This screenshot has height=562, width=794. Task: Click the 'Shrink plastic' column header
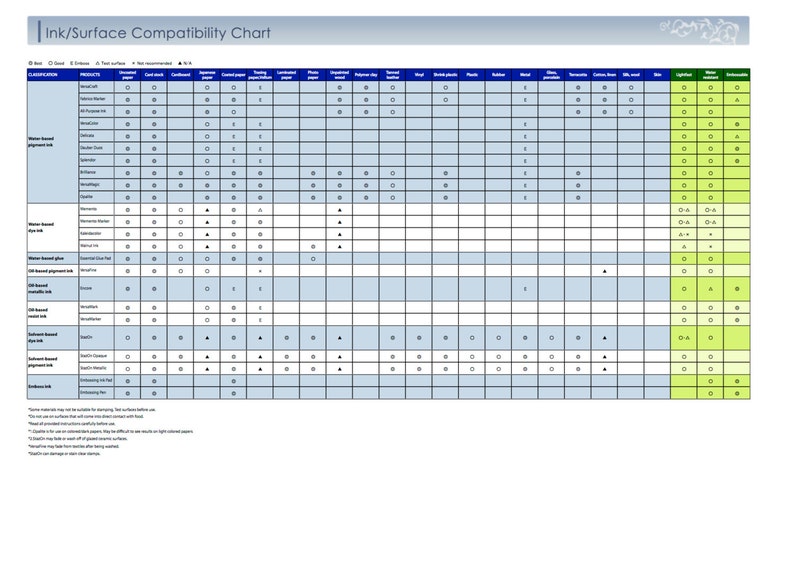tap(446, 75)
